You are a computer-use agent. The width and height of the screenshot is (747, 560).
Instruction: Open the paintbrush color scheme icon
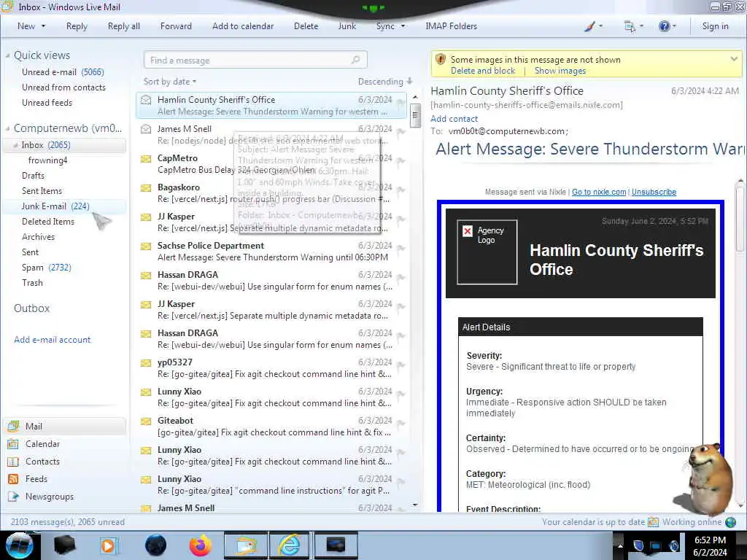[589, 26]
